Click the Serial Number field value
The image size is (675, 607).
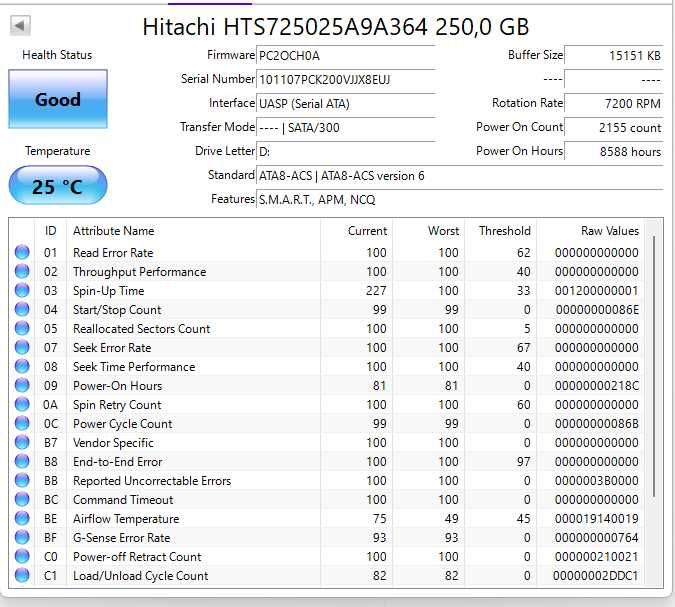coord(346,80)
